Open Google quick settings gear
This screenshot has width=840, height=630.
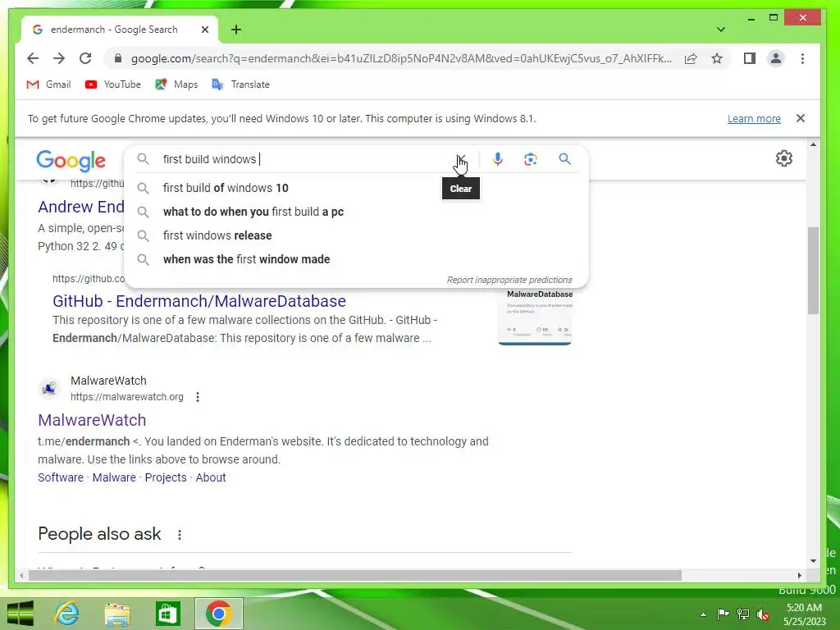[783, 158]
